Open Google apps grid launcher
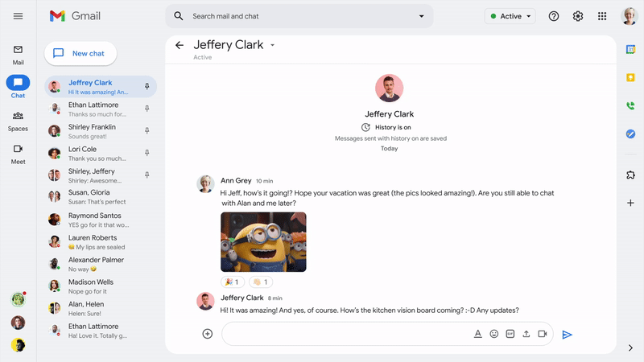The width and height of the screenshot is (644, 362). coord(602,16)
